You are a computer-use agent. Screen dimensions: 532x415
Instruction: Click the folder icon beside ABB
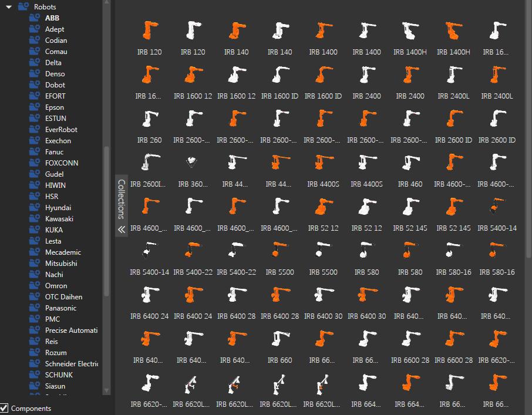34,18
